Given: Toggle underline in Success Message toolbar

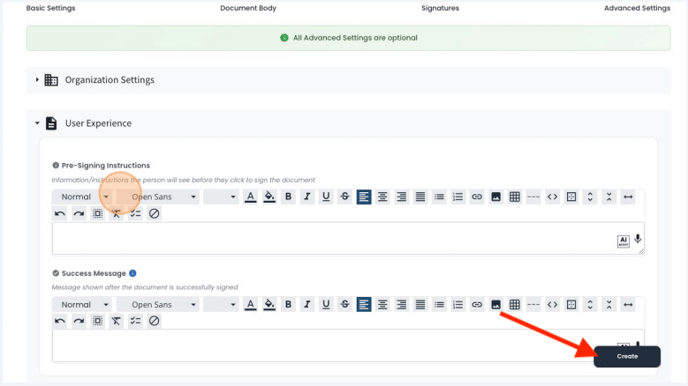Looking at the screenshot, I should tap(326, 304).
